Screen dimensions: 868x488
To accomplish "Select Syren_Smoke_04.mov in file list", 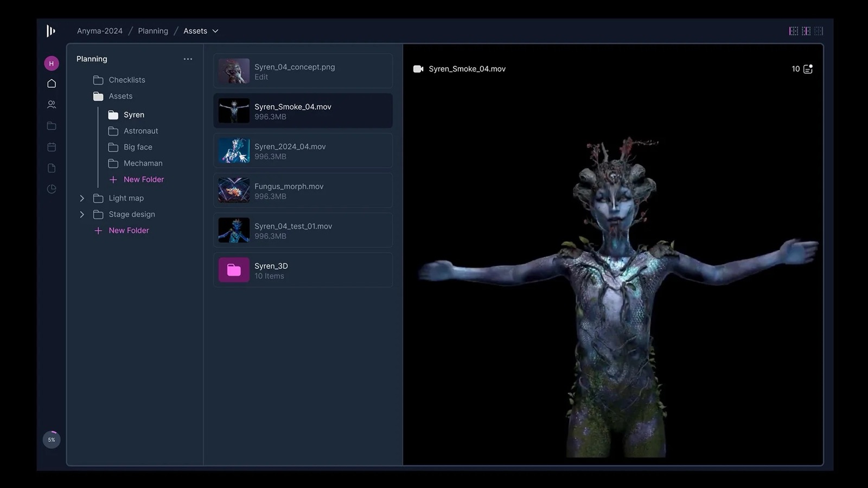I will [x=303, y=111].
